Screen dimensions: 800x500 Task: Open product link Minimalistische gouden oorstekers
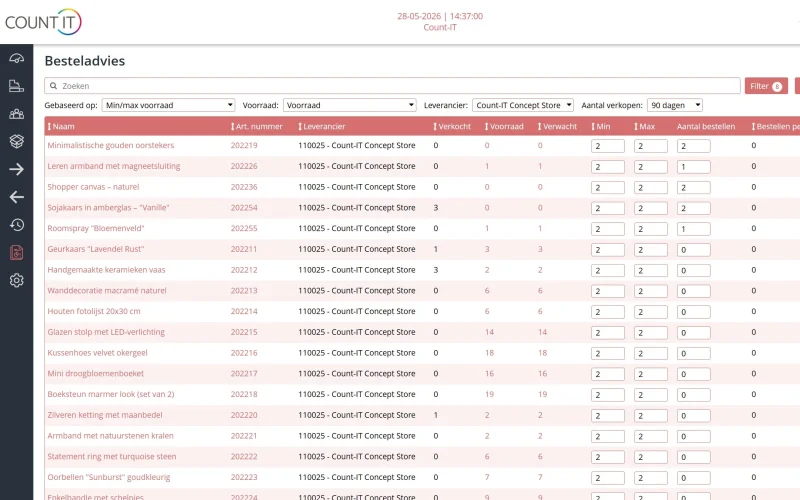(111, 145)
